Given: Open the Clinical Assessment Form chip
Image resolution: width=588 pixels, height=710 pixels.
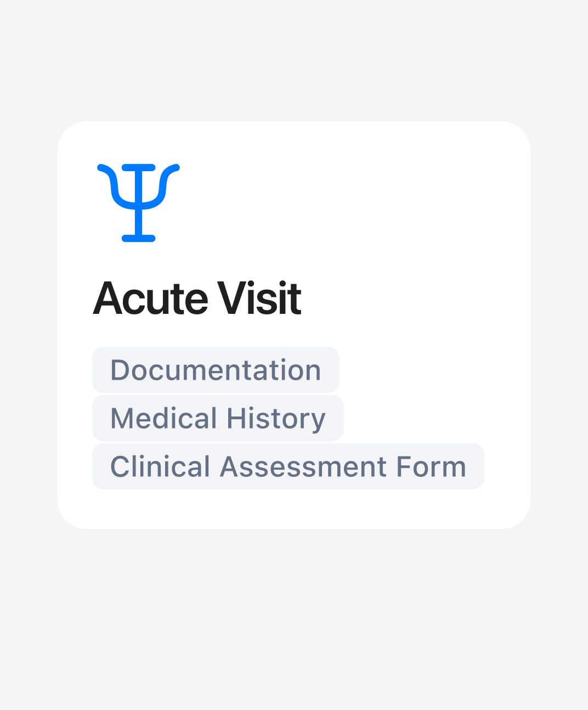Looking at the screenshot, I should 288,466.
